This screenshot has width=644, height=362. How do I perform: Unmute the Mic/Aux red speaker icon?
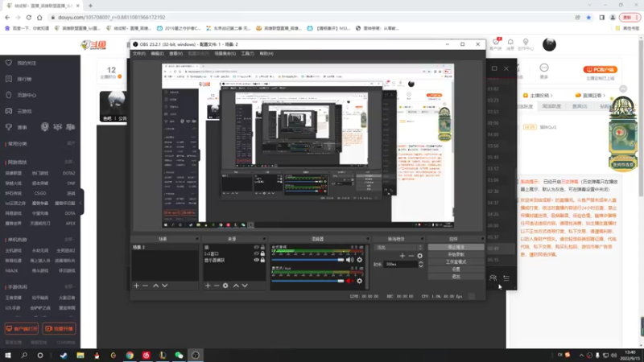coord(349,281)
